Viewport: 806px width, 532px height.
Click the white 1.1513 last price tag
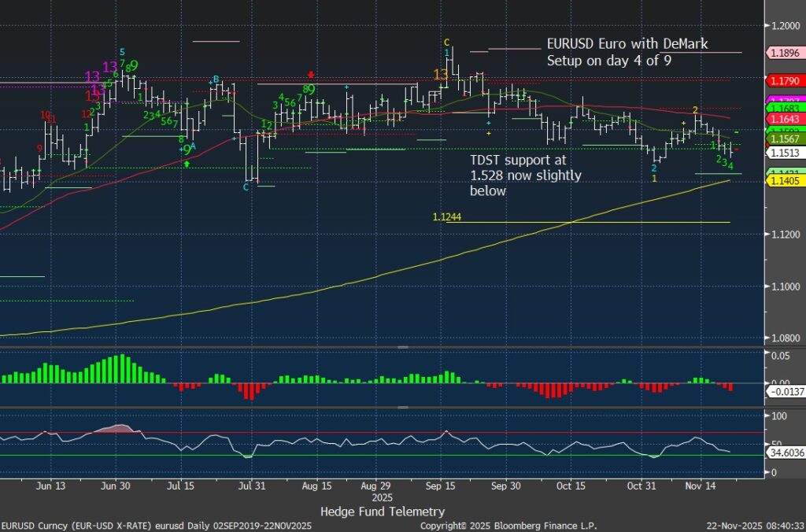[783, 153]
